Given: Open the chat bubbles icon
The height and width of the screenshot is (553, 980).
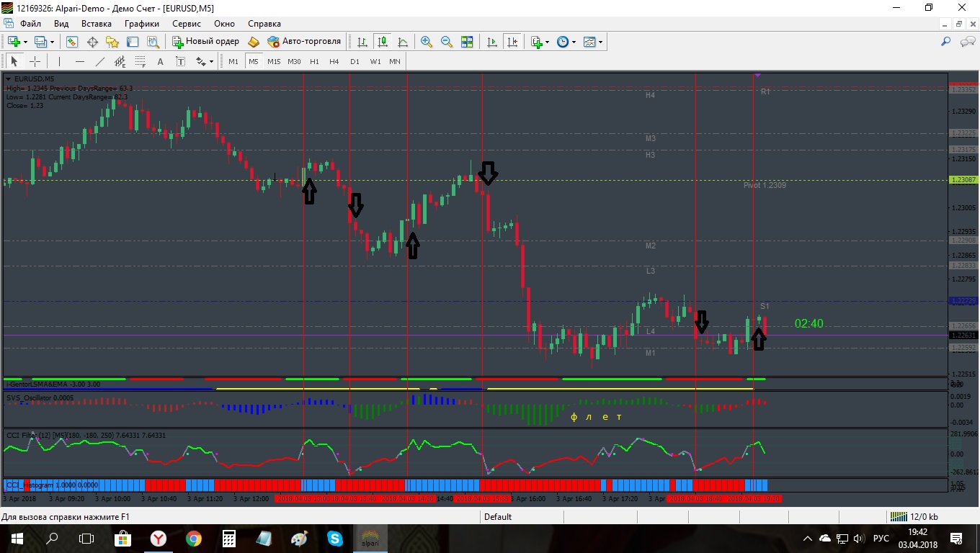Looking at the screenshot, I should point(968,42).
